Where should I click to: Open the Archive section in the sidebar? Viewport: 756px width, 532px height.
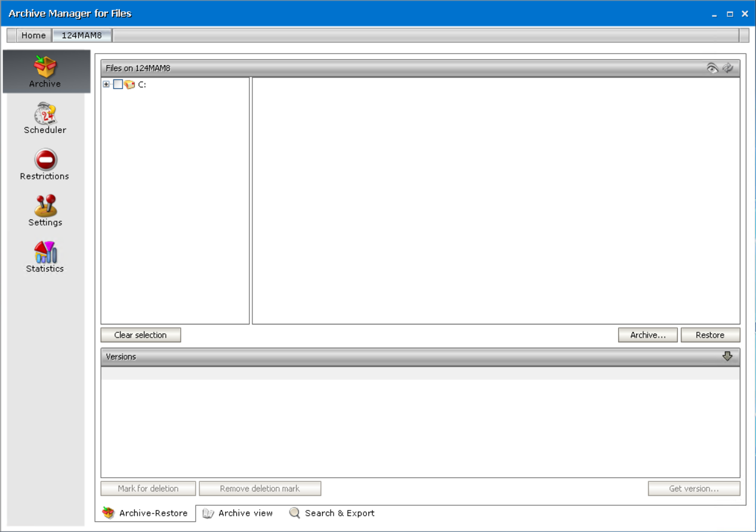45,72
